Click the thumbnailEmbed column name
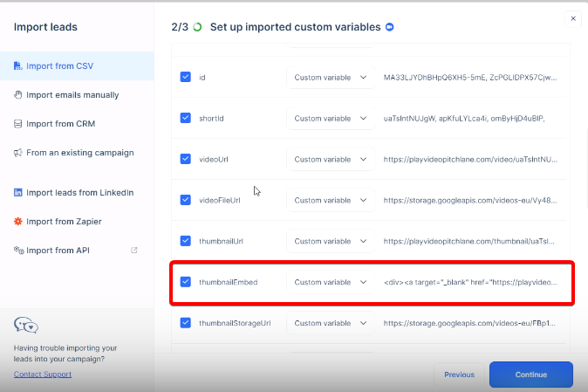588x392 pixels. point(228,282)
